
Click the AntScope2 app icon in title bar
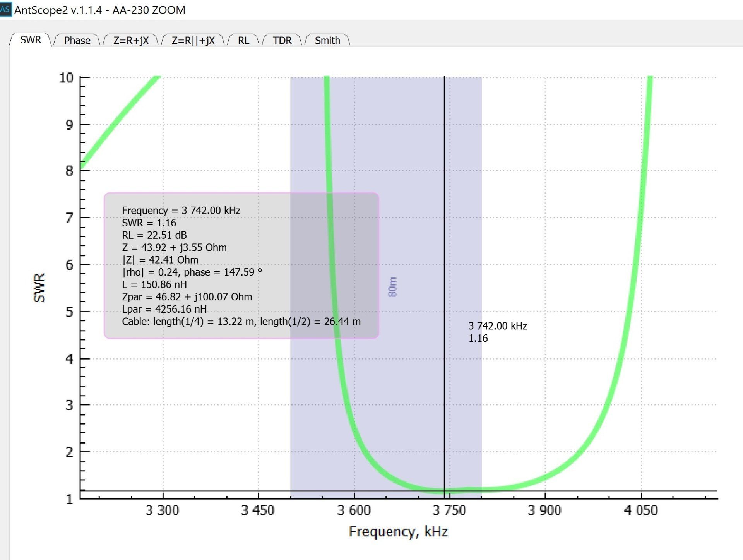tap(5, 9)
